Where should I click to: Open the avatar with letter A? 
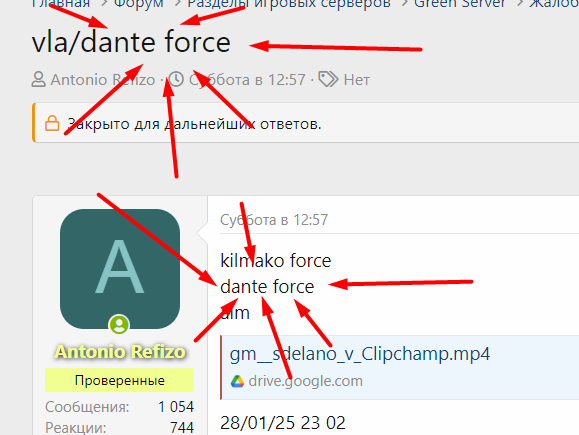[x=120, y=269]
